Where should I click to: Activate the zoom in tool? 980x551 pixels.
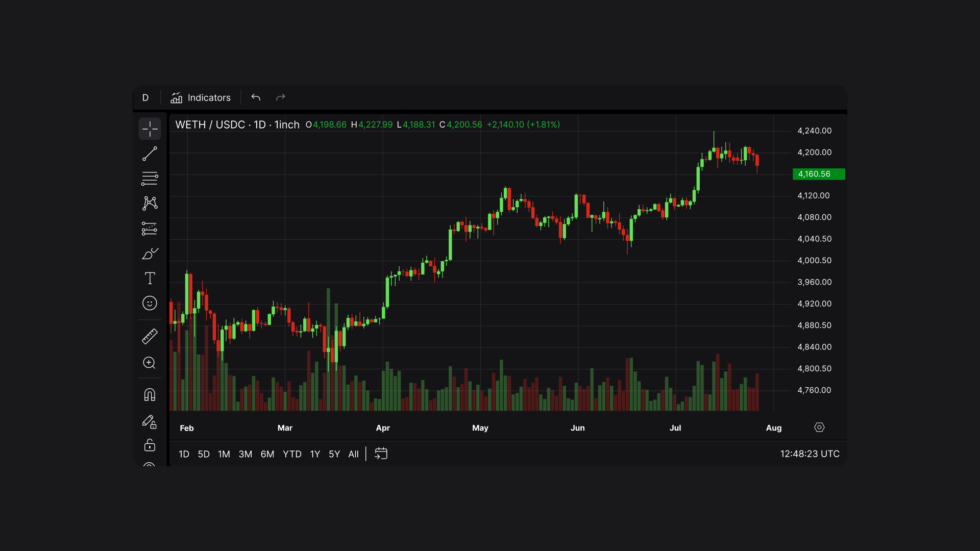pos(150,363)
